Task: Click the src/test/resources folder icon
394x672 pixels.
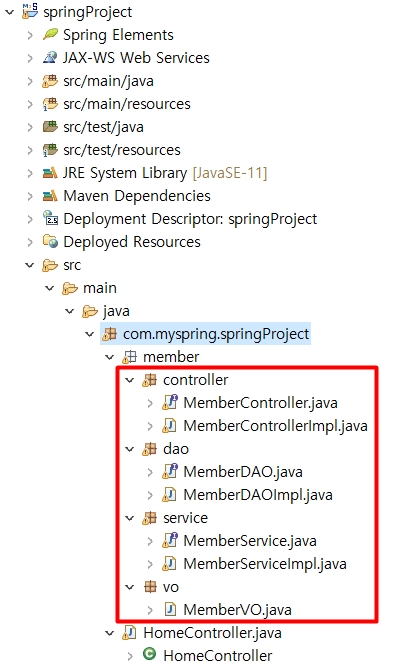Action: point(50,150)
